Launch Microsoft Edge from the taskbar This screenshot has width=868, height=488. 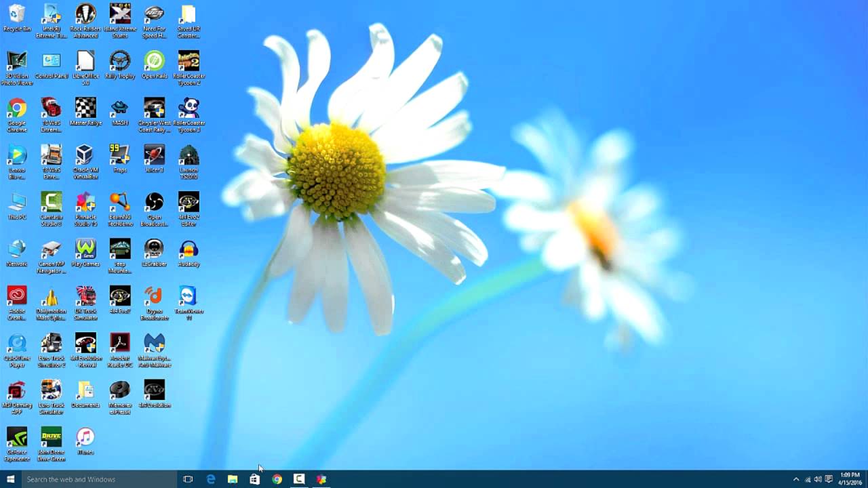[211, 479]
